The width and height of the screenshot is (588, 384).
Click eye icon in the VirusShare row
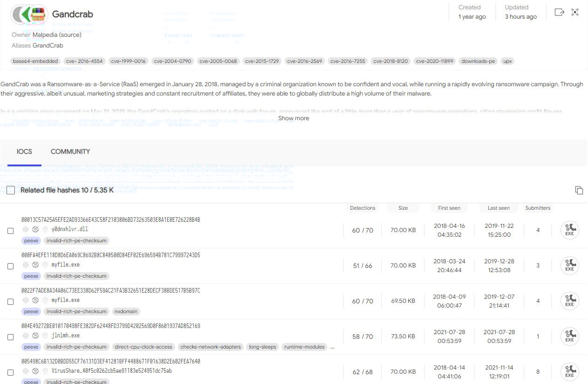[25, 371]
